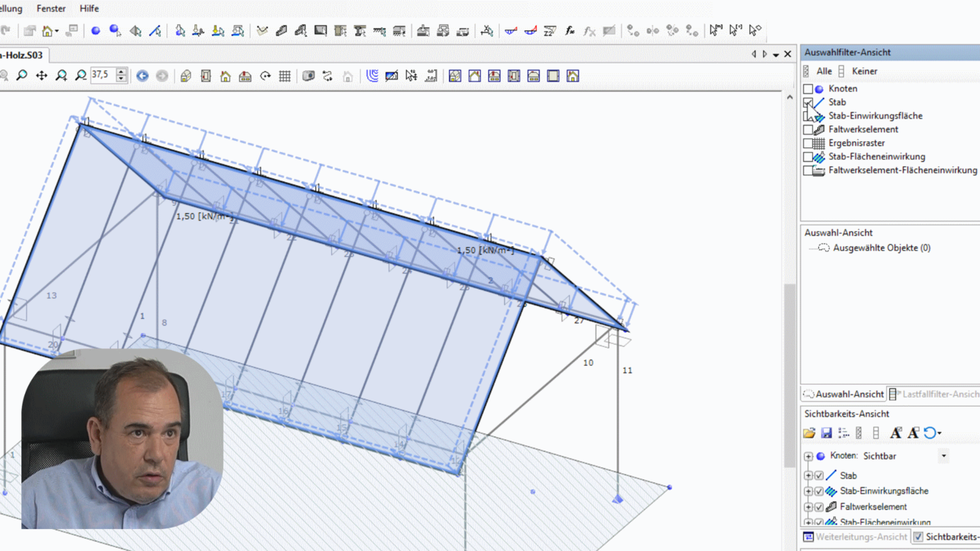The image size is (980, 551).
Task: Expand the Stab node in visibility tree
Action: click(x=808, y=476)
